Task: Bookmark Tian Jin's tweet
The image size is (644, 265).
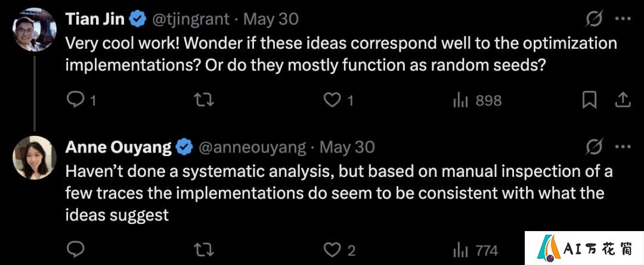Action: coord(589,100)
